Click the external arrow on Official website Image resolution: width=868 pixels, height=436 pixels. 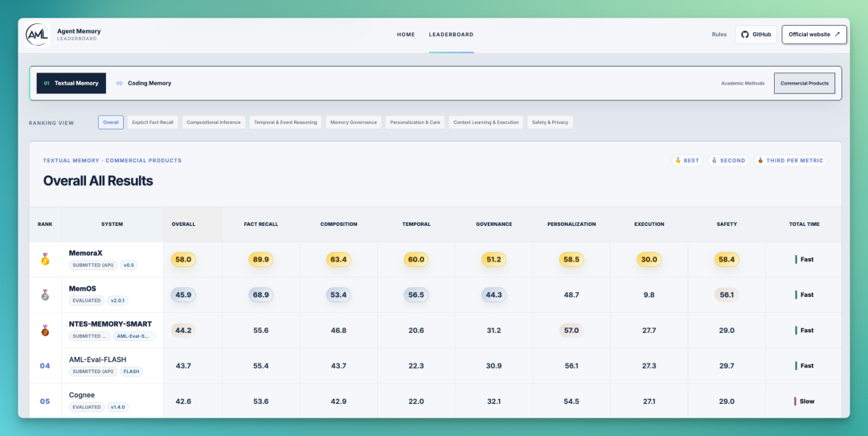[837, 35]
